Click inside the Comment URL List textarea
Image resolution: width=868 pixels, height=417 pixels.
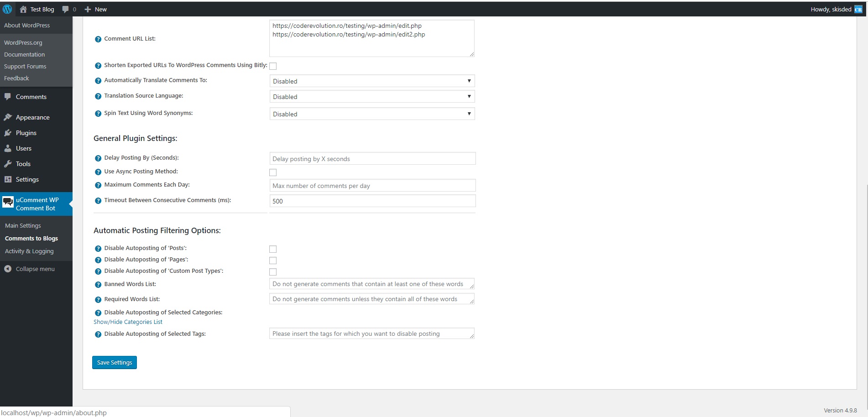(371, 38)
